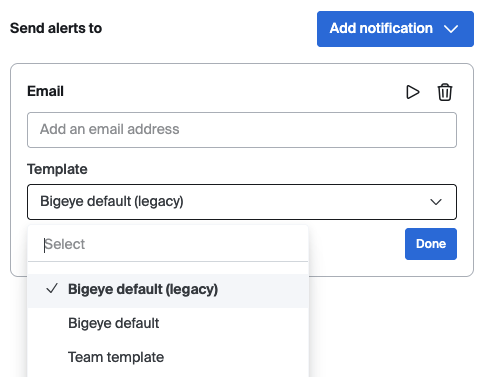This screenshot has height=377, width=487.
Task: Delete the Email notification with trash icon
Action: click(445, 92)
